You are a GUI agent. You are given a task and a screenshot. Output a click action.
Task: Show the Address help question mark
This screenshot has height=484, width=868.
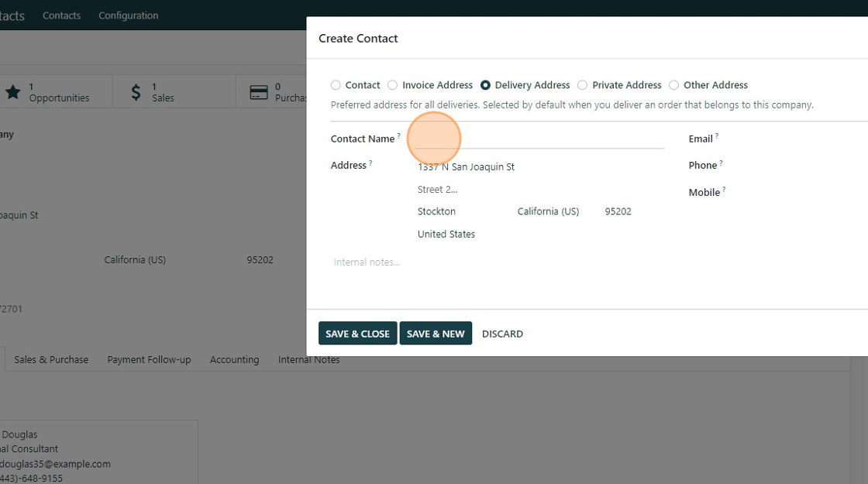(370, 163)
